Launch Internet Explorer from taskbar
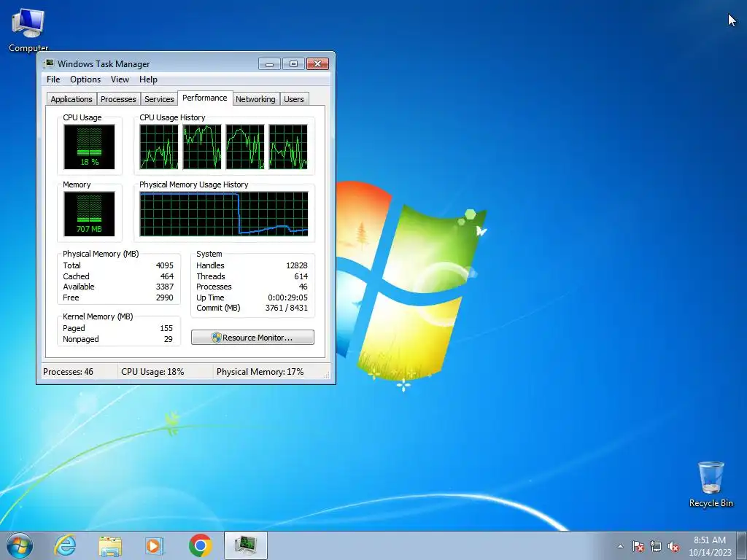Image resolution: width=747 pixels, height=560 pixels. (65, 545)
